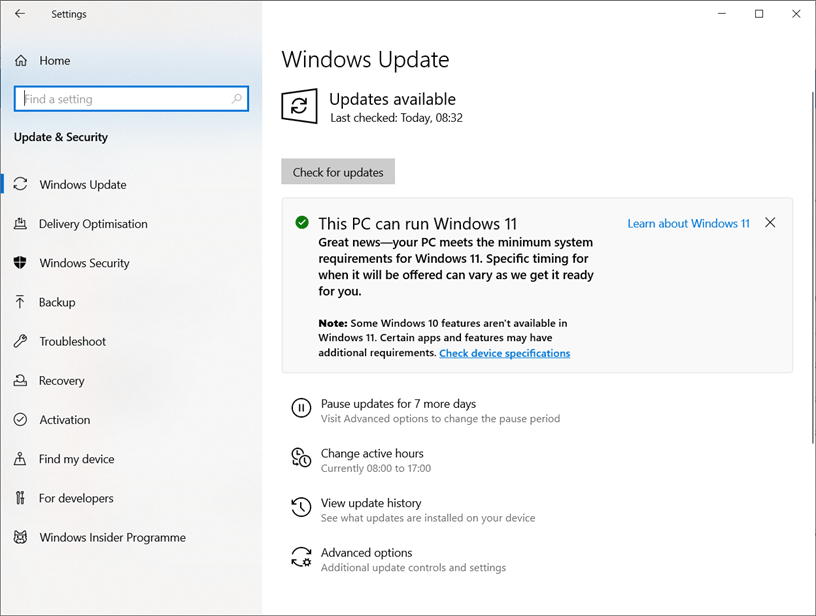This screenshot has height=616, width=816.
Task: Click the Backup arrow icon
Action: tap(20, 302)
